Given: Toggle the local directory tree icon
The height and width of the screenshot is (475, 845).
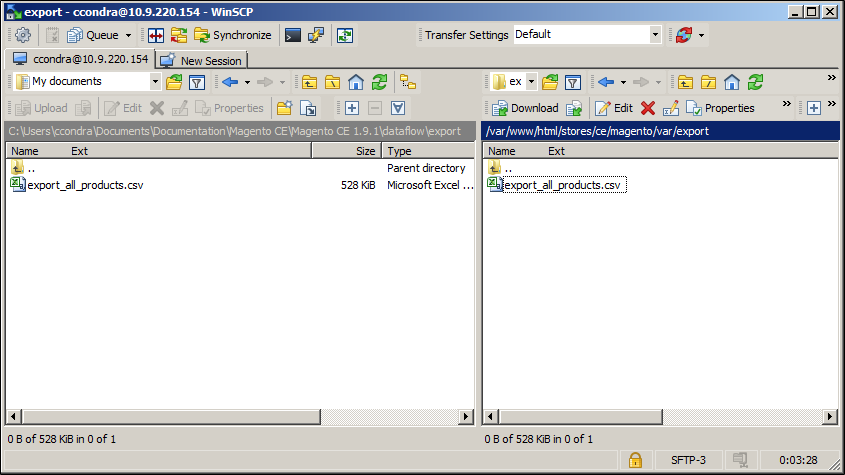Looking at the screenshot, I should [x=408, y=82].
